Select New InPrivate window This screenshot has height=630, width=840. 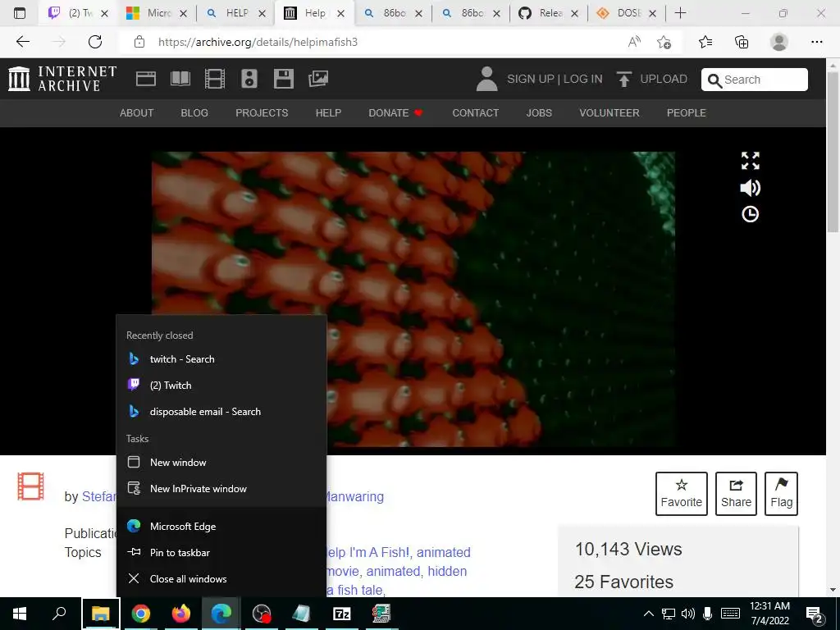point(221,489)
